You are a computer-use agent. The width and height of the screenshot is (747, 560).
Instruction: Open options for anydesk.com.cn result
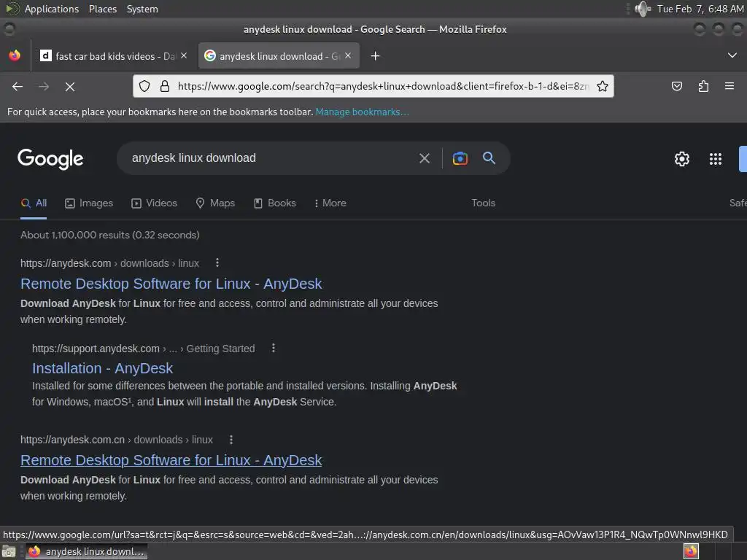[231, 440]
